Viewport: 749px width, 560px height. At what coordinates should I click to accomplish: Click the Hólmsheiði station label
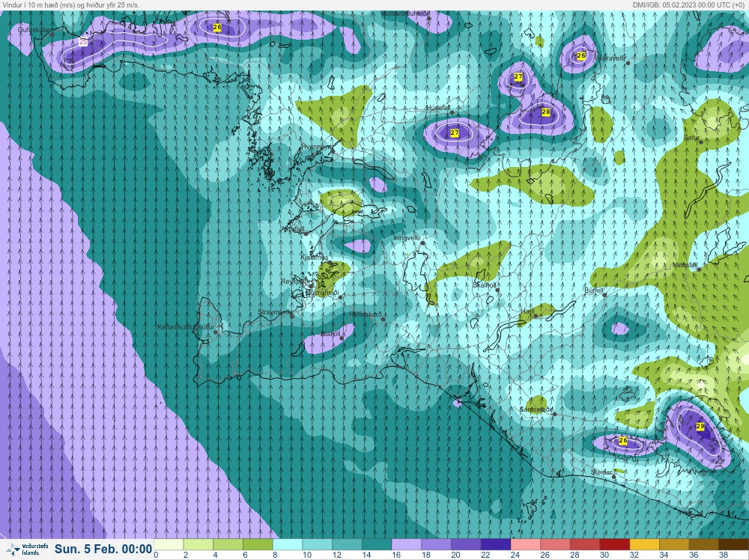[322, 292]
